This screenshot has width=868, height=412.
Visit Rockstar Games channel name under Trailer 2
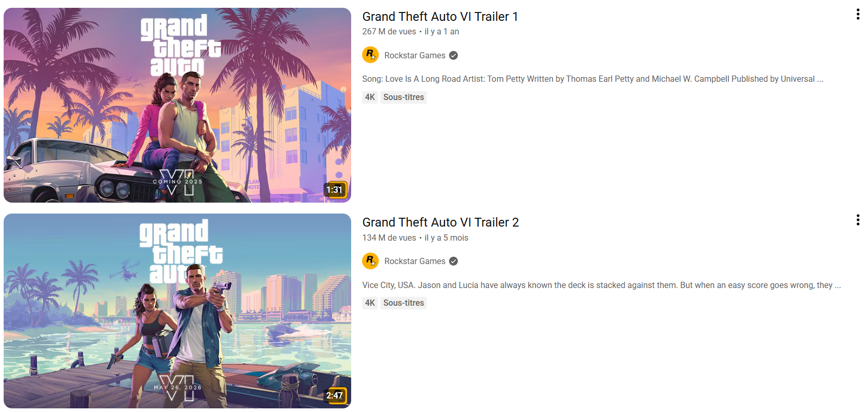coord(415,261)
